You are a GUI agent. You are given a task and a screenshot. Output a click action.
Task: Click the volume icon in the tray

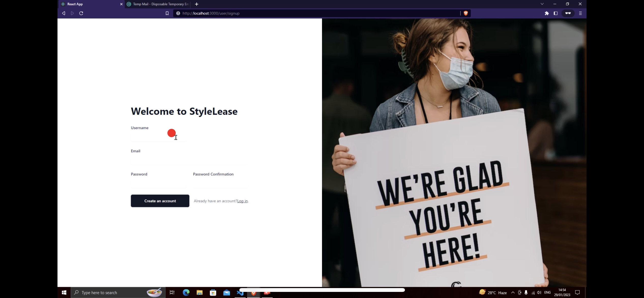coord(539,292)
